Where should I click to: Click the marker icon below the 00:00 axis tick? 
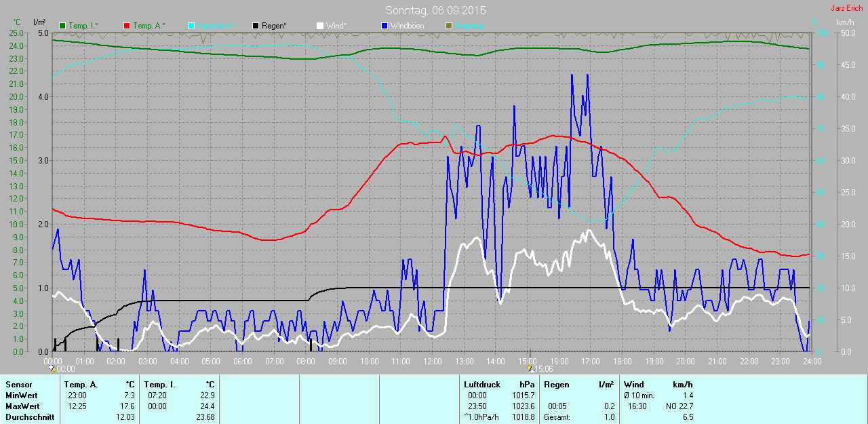[x=53, y=369]
